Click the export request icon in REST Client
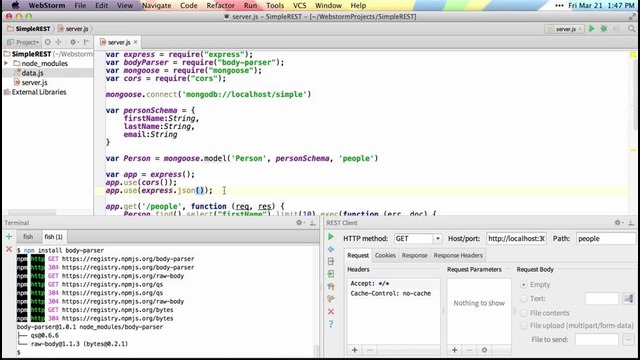 331,261
